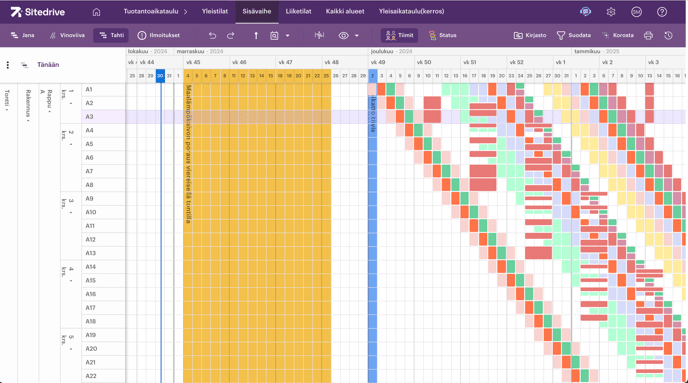Screen dimensions: 688x383
Task: Toggle the Tahti view mode
Action: (111, 36)
